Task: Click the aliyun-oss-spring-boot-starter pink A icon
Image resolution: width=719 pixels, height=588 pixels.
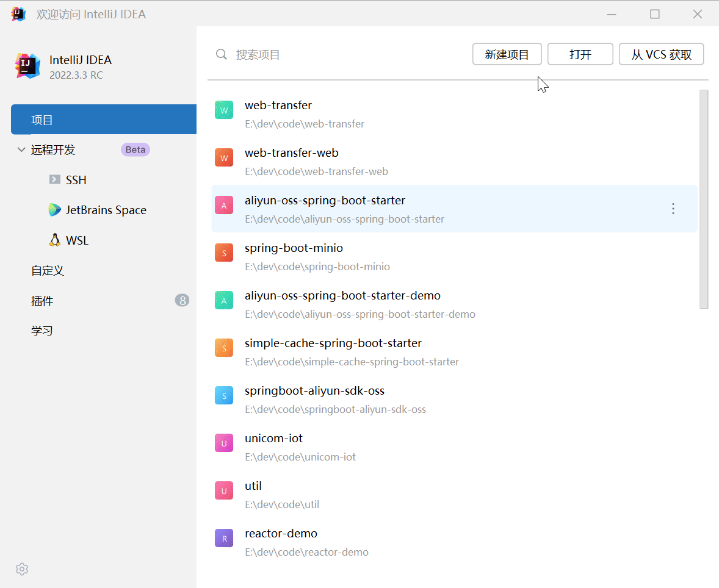Action: (x=224, y=206)
